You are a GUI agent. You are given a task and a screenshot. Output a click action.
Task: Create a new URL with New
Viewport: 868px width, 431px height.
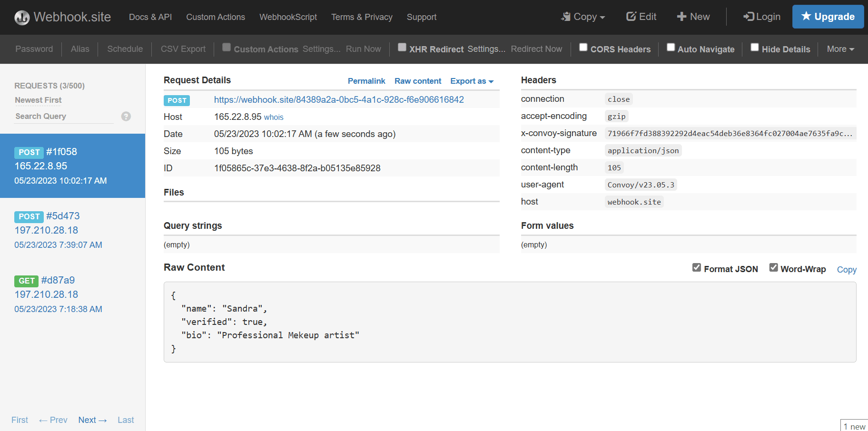(x=693, y=17)
